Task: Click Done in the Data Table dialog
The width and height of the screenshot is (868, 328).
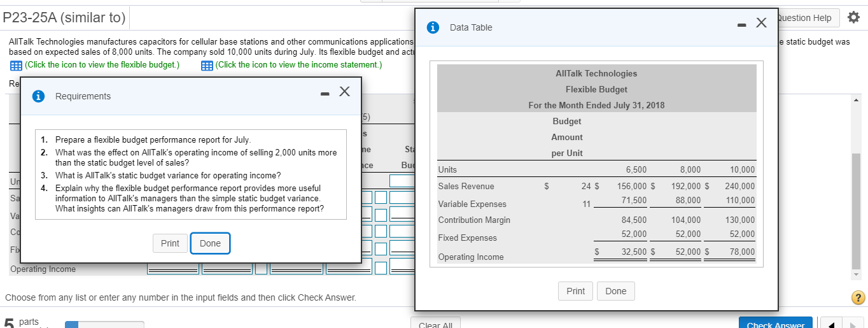Action: point(616,291)
